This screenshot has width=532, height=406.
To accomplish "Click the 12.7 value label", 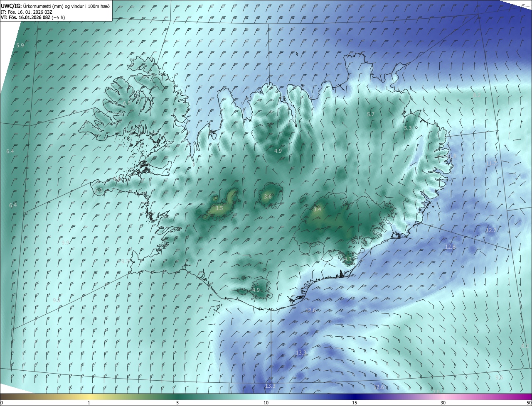I will tap(491, 230).
